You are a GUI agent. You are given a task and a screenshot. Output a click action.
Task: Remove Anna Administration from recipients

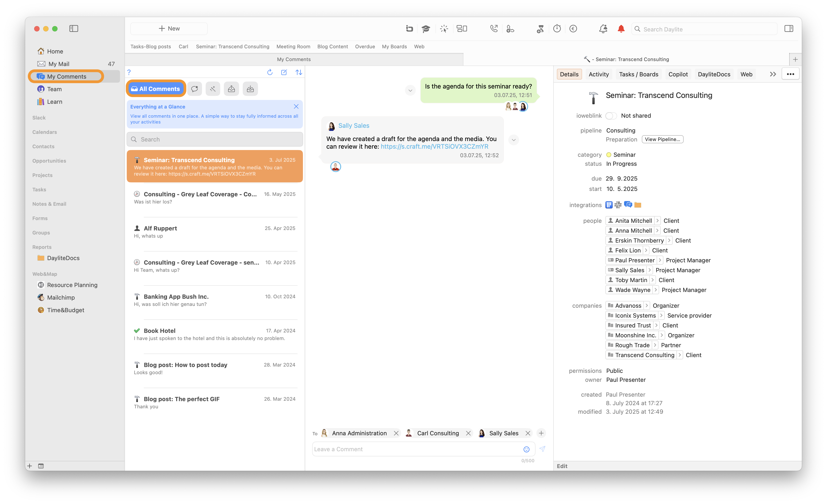click(x=396, y=433)
